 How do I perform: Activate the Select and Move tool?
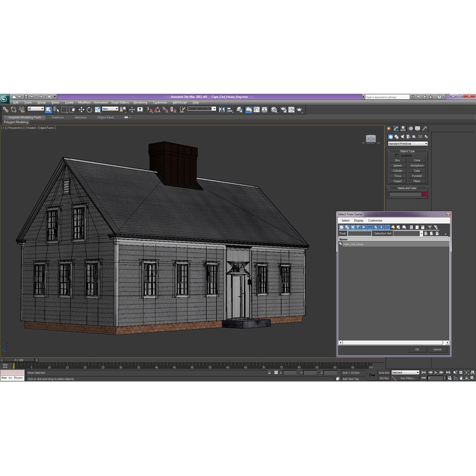pyautogui.click(x=82, y=110)
